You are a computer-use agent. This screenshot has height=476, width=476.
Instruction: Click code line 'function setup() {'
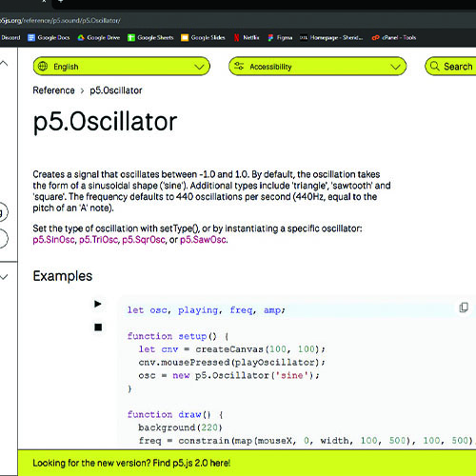(x=178, y=336)
